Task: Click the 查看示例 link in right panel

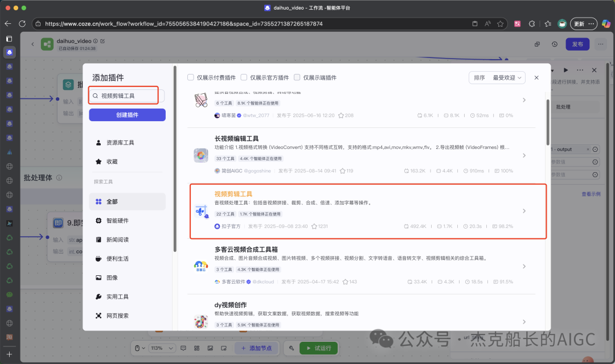Action: (591, 194)
